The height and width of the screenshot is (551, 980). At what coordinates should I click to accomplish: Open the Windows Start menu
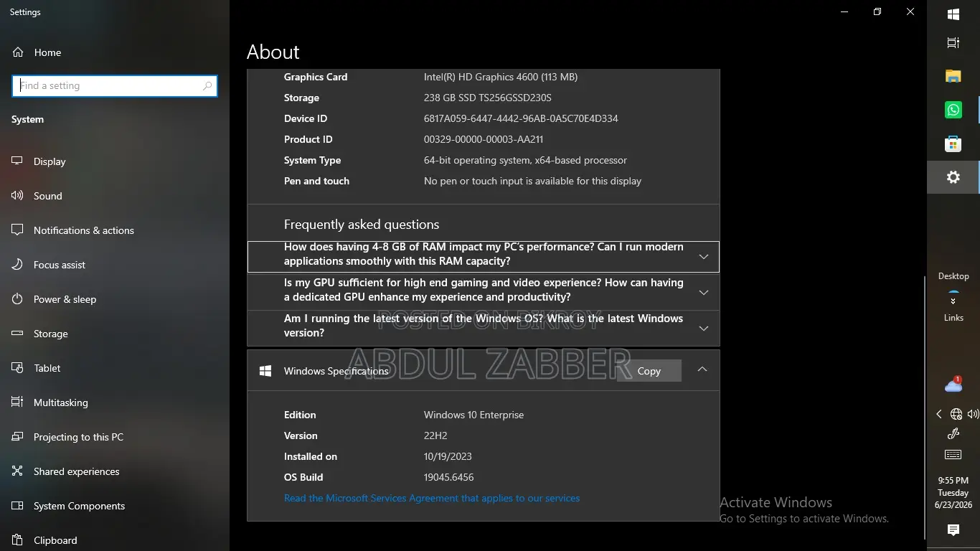(x=953, y=14)
